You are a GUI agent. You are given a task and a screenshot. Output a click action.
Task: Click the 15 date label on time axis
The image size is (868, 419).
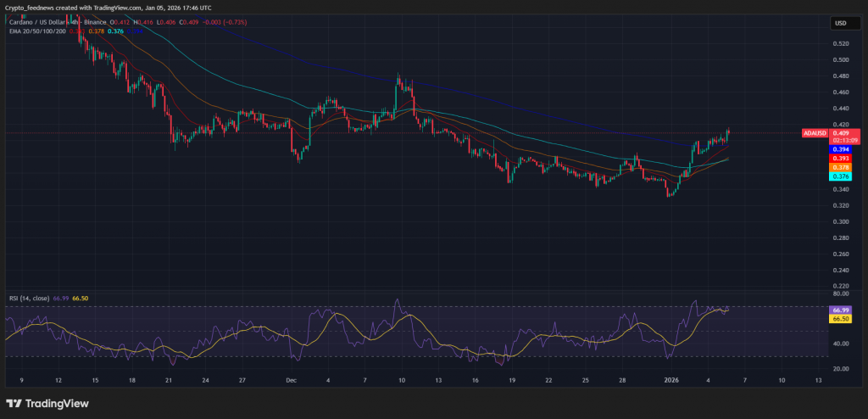(95, 380)
